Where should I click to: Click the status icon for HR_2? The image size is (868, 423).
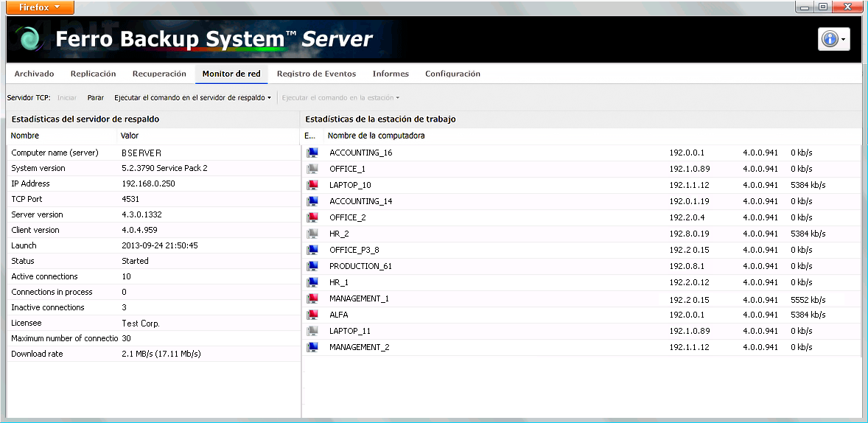312,234
